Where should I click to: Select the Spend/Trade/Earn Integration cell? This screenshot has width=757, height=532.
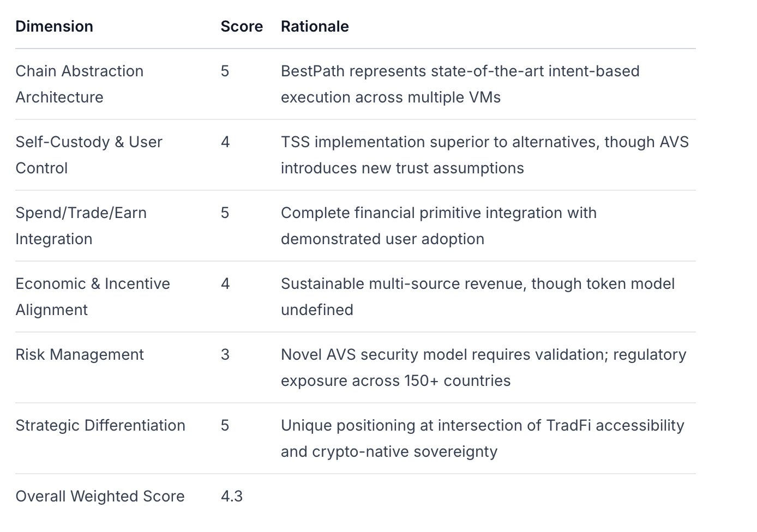click(x=81, y=226)
